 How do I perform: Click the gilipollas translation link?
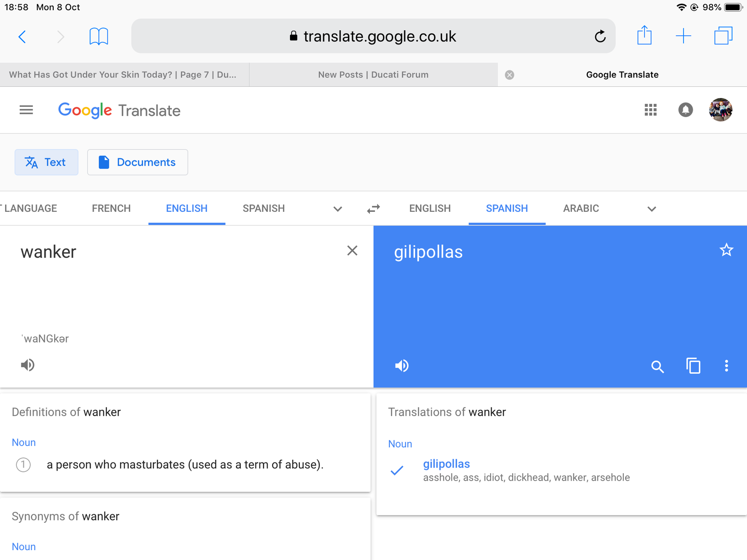446,464
